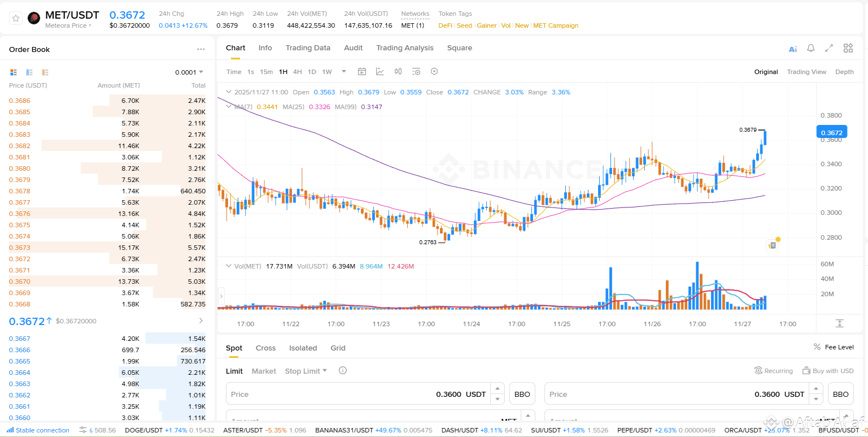Switch to Cross margin tab
The image size is (868, 437).
tap(265, 348)
